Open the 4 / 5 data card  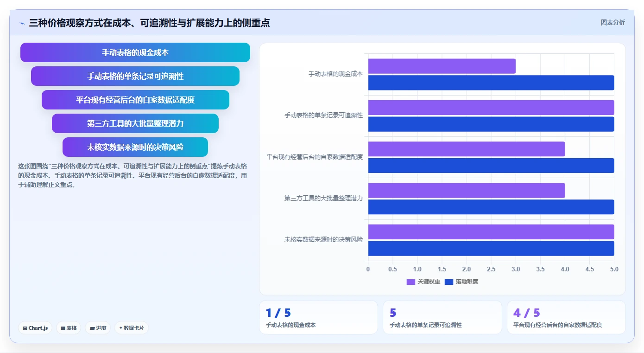566,317
